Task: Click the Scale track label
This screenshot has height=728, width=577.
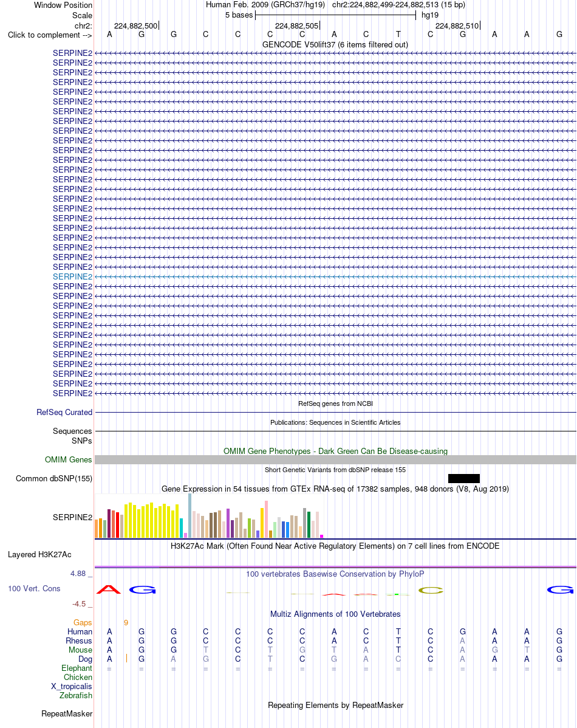Action: click(82, 15)
